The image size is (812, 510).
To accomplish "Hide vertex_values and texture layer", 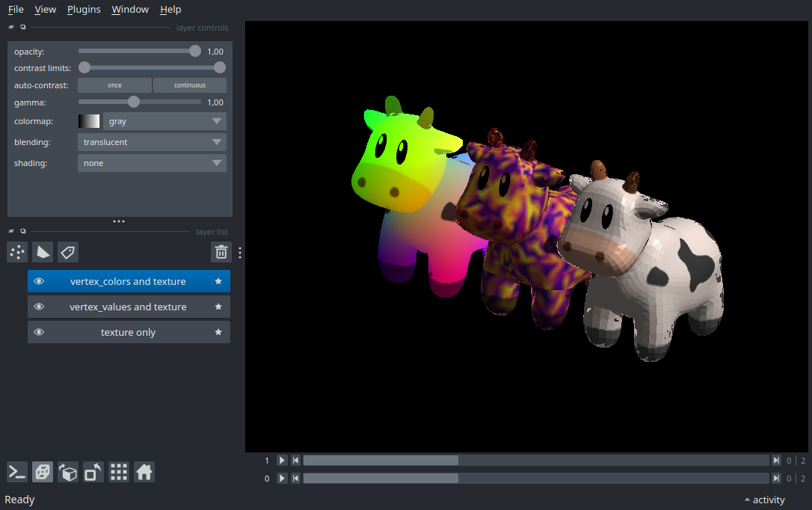I will 39,307.
